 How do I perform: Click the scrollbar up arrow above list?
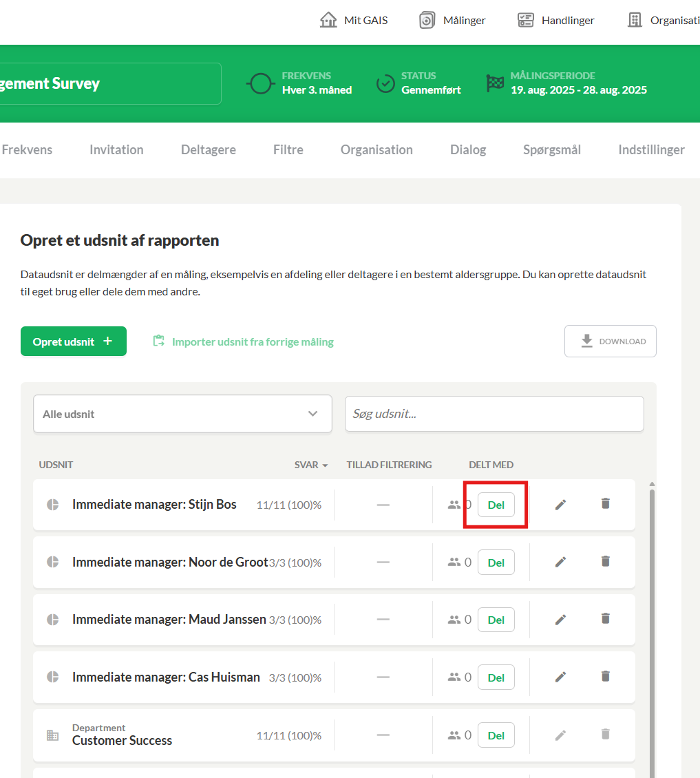pos(652,484)
